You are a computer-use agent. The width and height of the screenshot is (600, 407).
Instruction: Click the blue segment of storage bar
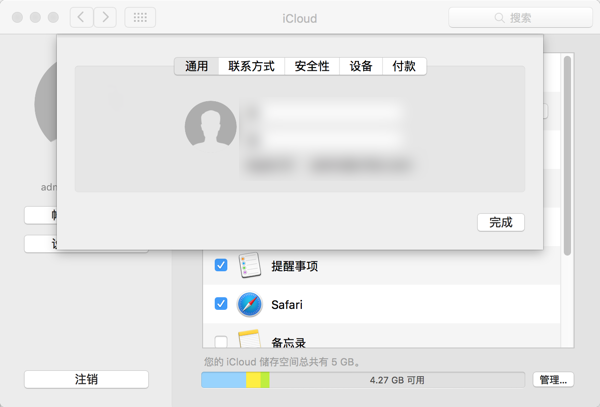[224, 380]
